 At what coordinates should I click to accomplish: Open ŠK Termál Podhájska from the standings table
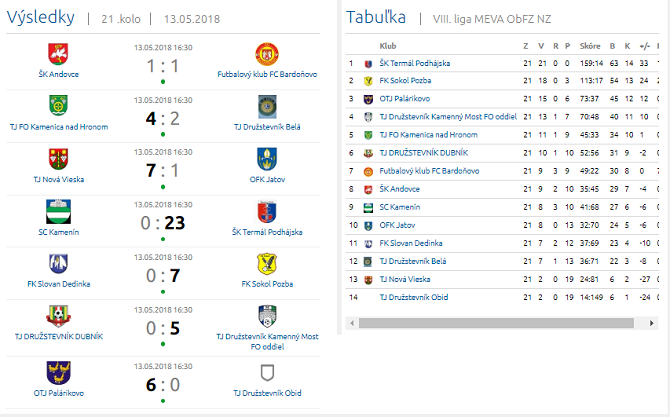pyautogui.click(x=414, y=63)
